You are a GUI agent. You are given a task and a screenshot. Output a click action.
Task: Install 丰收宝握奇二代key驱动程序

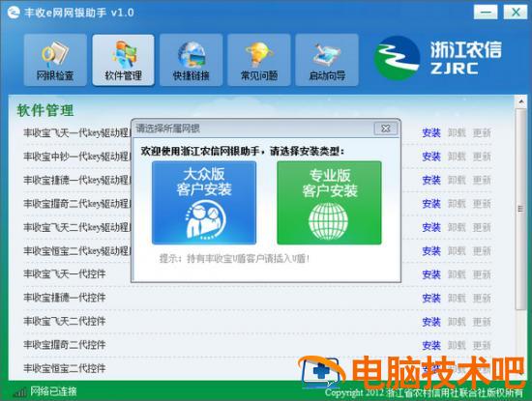pyautogui.click(x=431, y=204)
